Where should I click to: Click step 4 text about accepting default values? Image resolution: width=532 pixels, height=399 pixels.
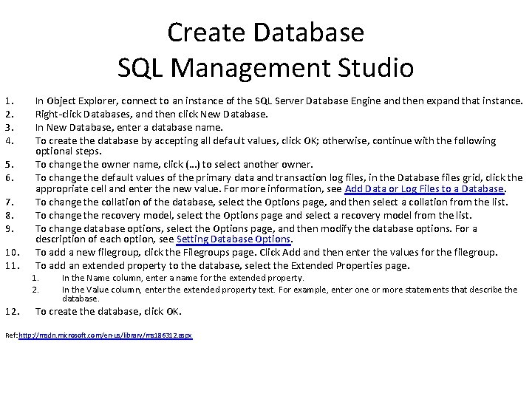coord(266,146)
